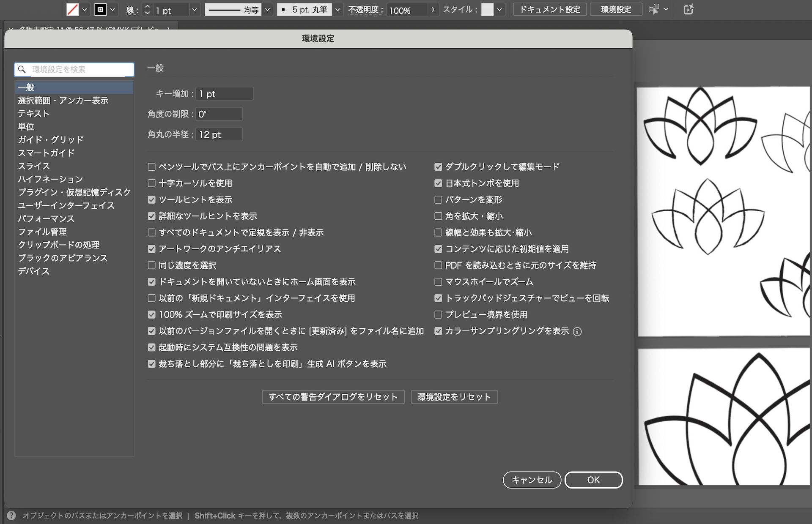The height and width of the screenshot is (524, 812).
Task: Click the help question-mark icon in the status bar
Action: pyautogui.click(x=11, y=515)
